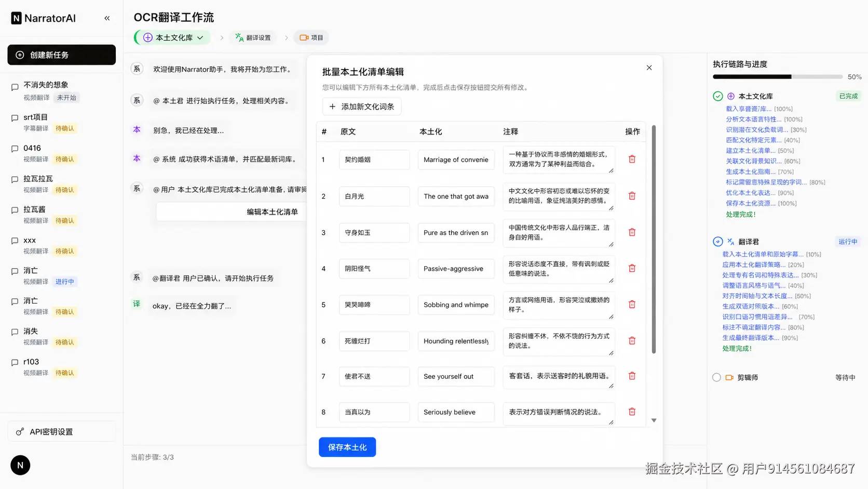868x489 pixels.
Task: Open the srt项目 task
Action: (62, 123)
